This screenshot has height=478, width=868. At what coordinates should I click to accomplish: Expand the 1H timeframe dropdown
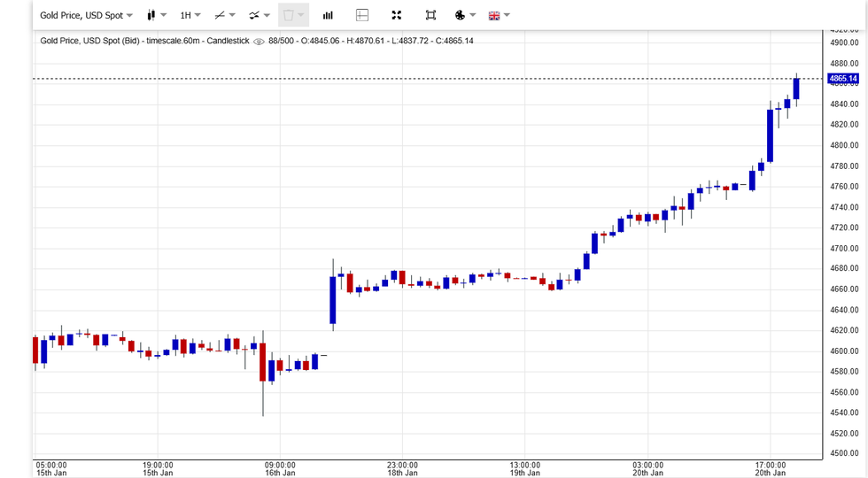190,15
